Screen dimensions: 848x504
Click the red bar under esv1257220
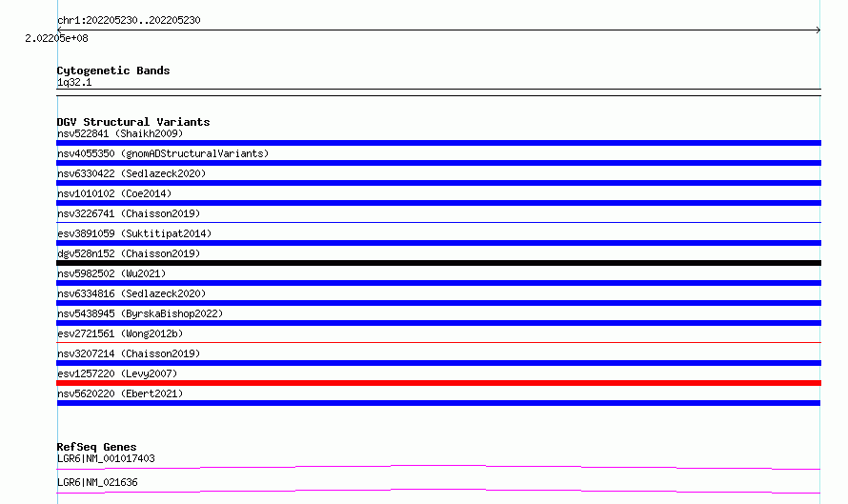[x=438, y=383]
